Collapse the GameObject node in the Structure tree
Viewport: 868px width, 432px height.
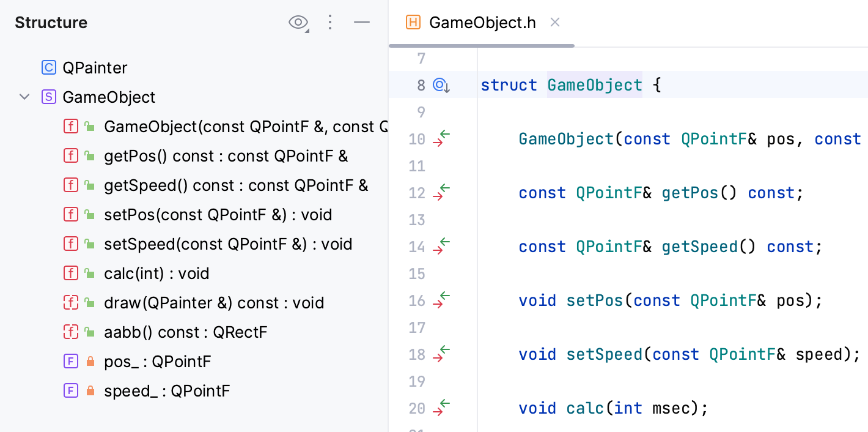click(24, 97)
